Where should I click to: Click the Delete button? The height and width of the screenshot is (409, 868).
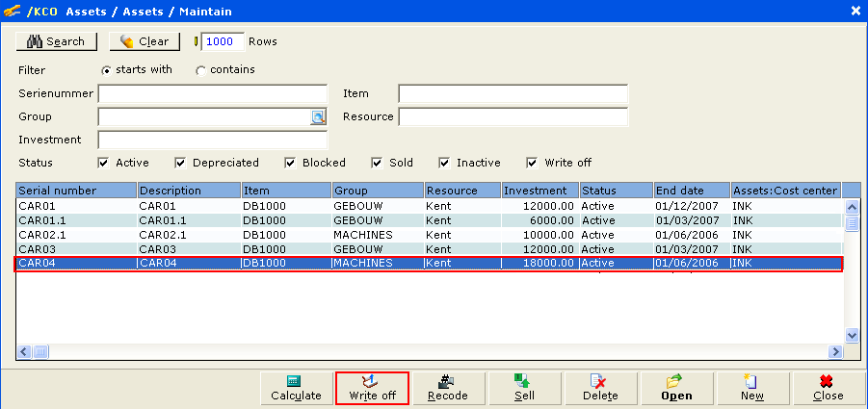[600, 388]
